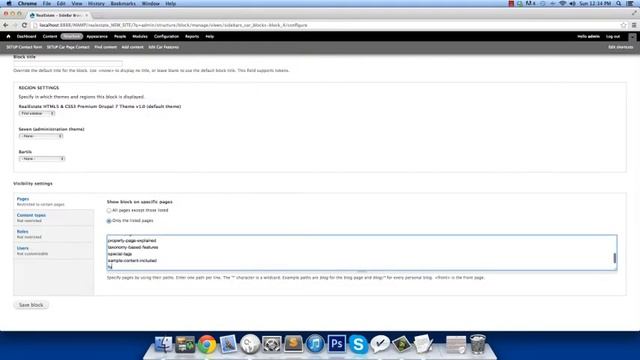Open Modules in admin toolbar

point(140,36)
